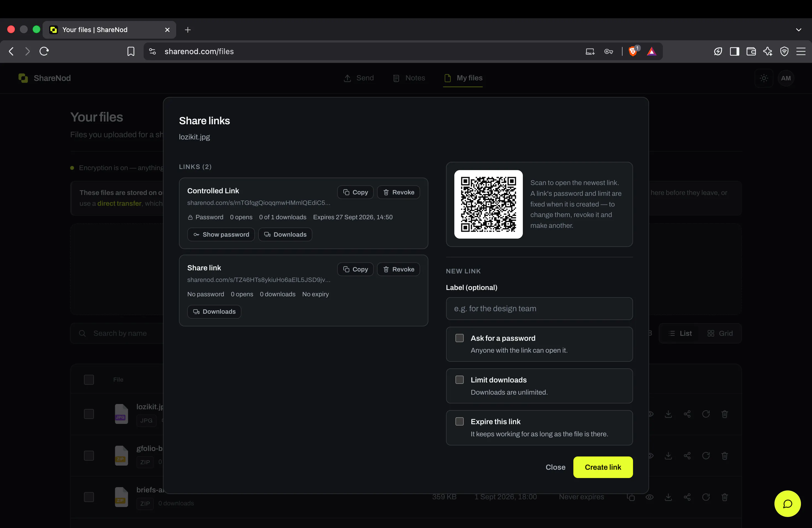812x528 pixels.
Task: Enable the Ask for a password checkbox
Action: (460, 338)
